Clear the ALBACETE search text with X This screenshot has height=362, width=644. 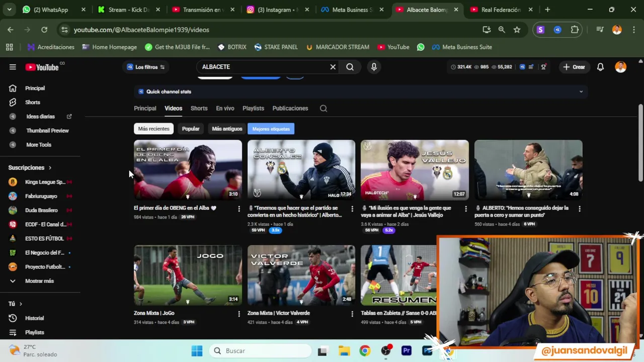(x=333, y=67)
